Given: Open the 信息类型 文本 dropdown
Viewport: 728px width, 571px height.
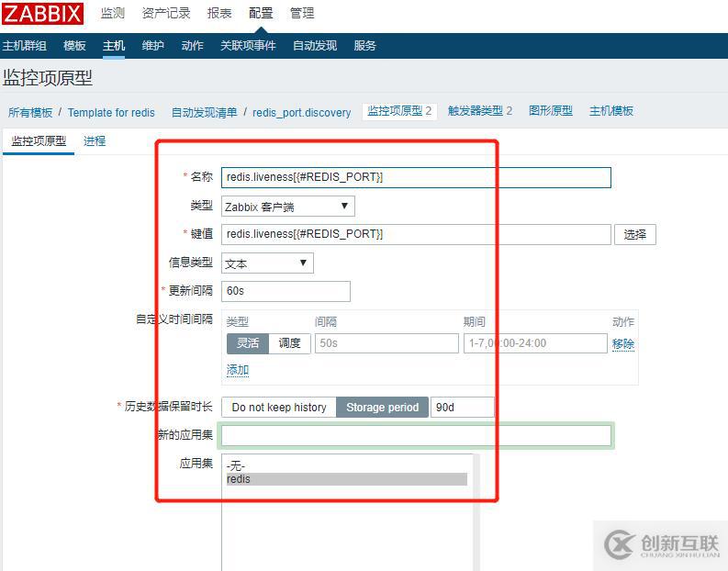Looking at the screenshot, I should coord(267,263).
